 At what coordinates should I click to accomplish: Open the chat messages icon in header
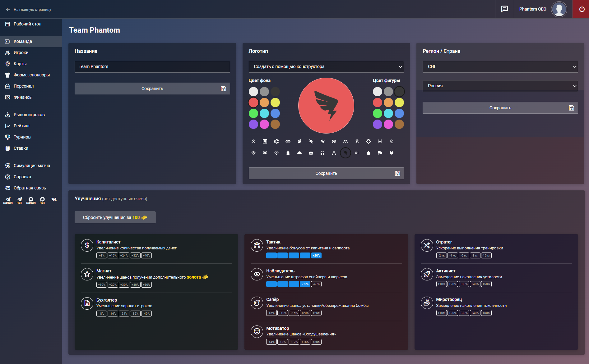click(x=504, y=9)
